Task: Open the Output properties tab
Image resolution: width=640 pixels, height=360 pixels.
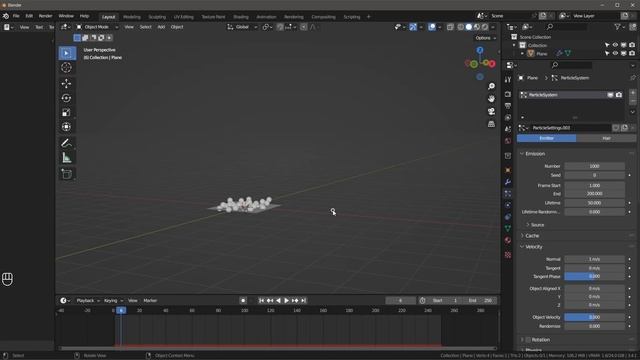Action: pyautogui.click(x=508, y=106)
